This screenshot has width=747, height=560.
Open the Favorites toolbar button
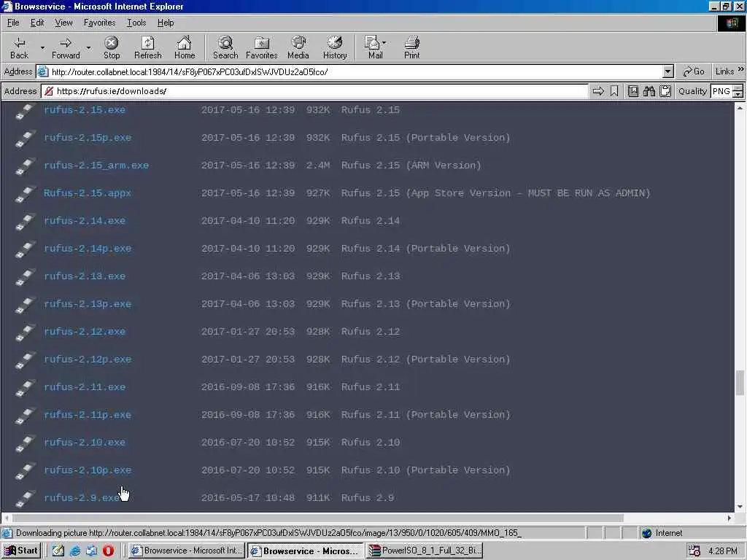[x=262, y=47]
